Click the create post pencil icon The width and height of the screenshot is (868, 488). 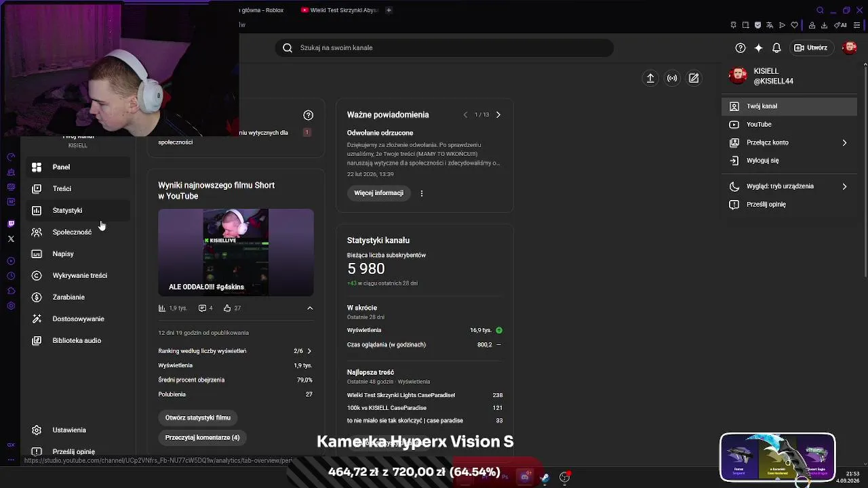coord(694,78)
